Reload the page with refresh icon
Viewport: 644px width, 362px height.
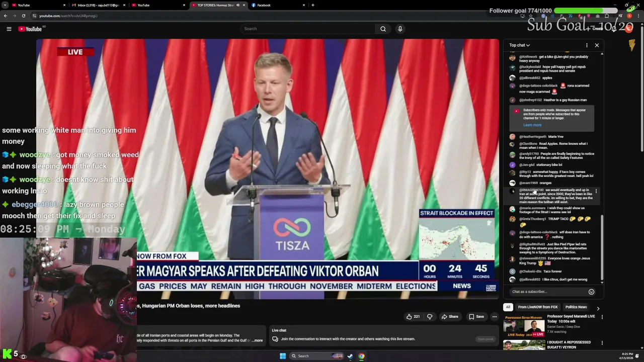point(23,16)
